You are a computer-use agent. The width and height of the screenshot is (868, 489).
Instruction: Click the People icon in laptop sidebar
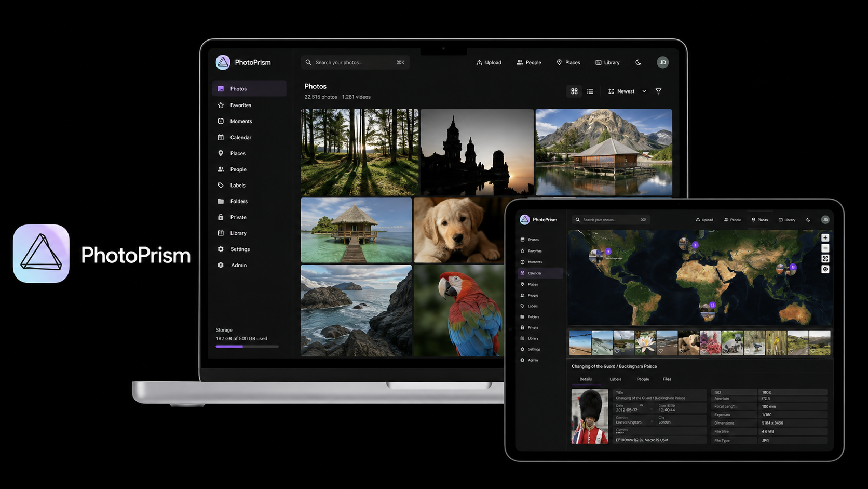[x=221, y=169]
